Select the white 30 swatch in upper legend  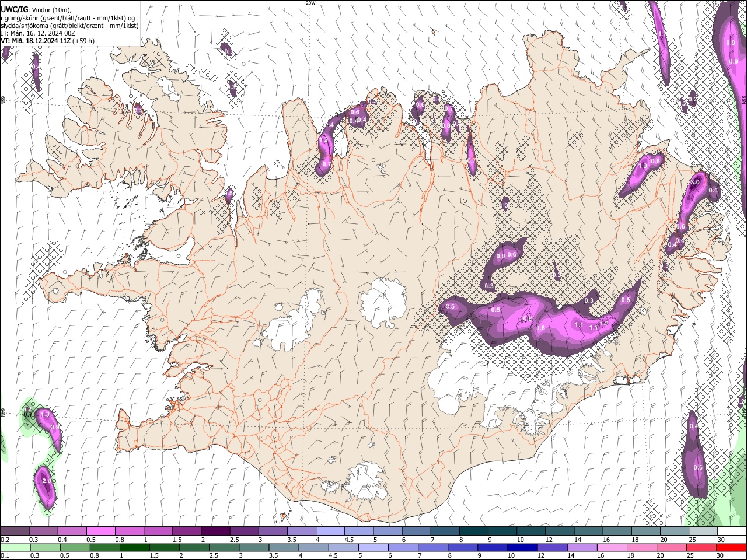click(x=731, y=531)
